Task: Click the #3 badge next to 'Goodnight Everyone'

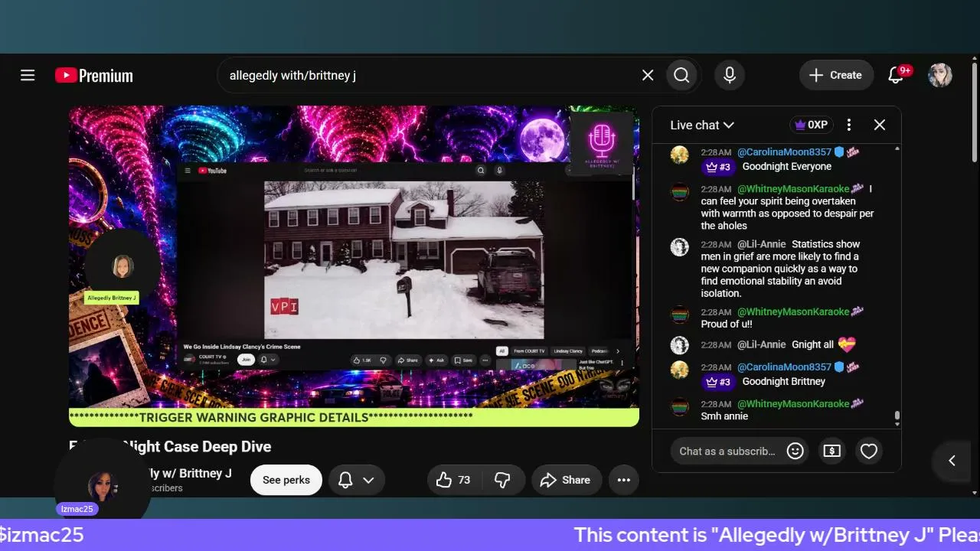Action: click(718, 167)
